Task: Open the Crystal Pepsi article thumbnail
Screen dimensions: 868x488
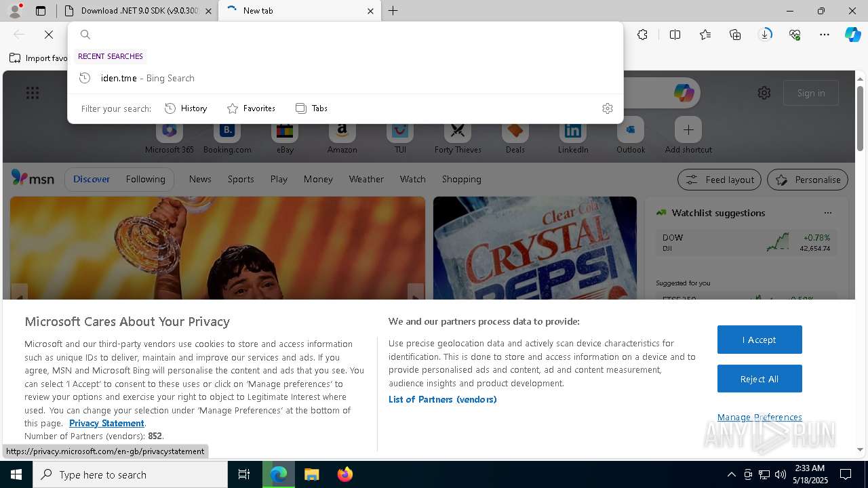Action: 535,248
